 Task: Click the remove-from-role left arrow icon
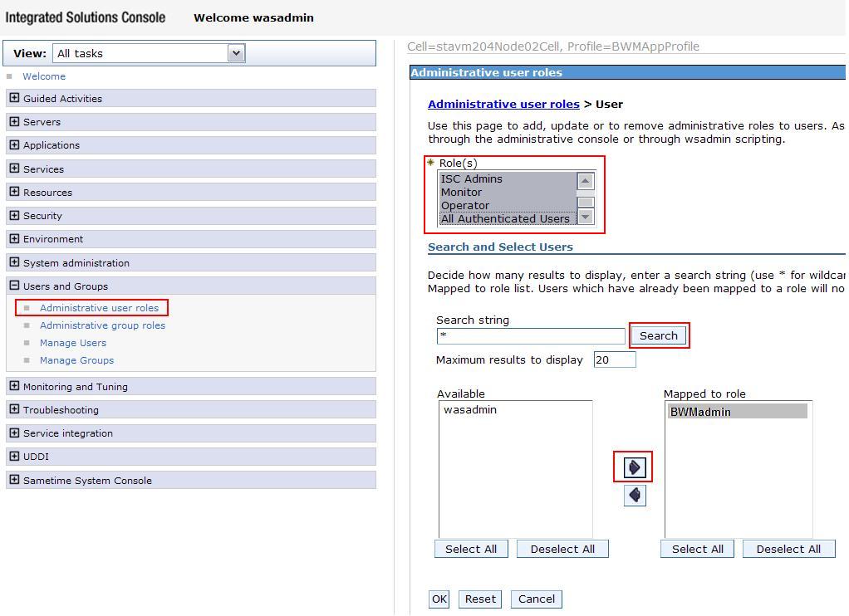635,495
